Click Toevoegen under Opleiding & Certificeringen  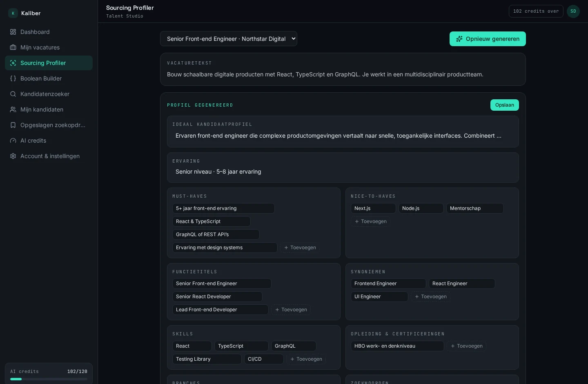click(x=467, y=346)
